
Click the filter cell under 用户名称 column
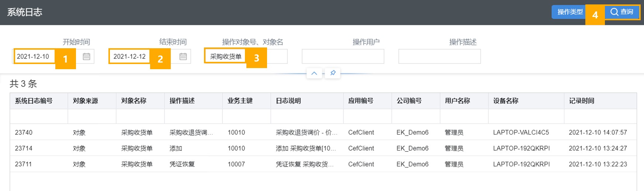464,116
